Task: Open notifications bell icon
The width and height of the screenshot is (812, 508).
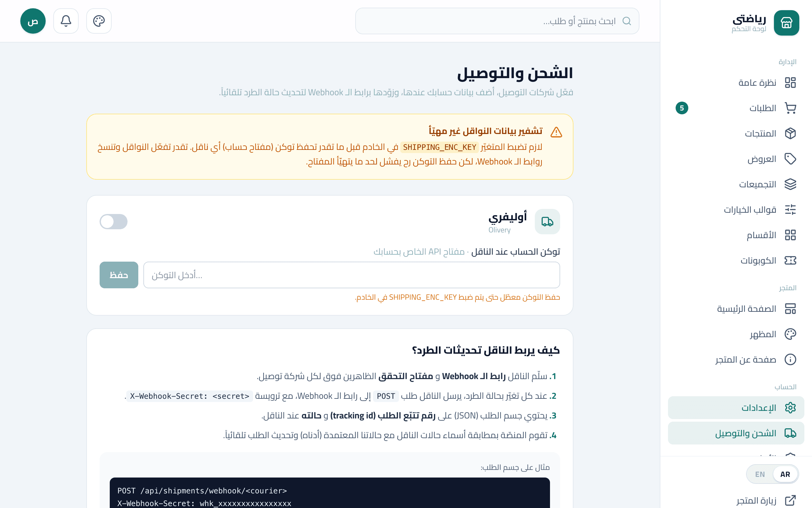Action: 66,21
